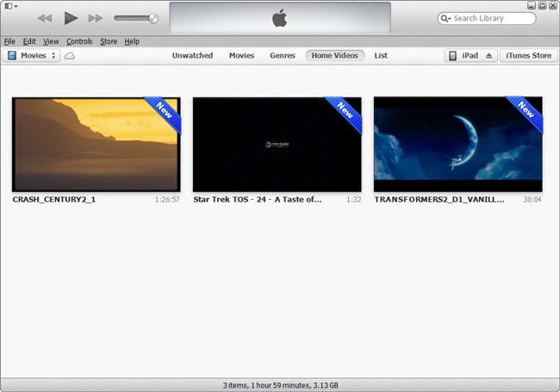Open the Controls menu
The width and height of the screenshot is (560, 392).
[79, 41]
